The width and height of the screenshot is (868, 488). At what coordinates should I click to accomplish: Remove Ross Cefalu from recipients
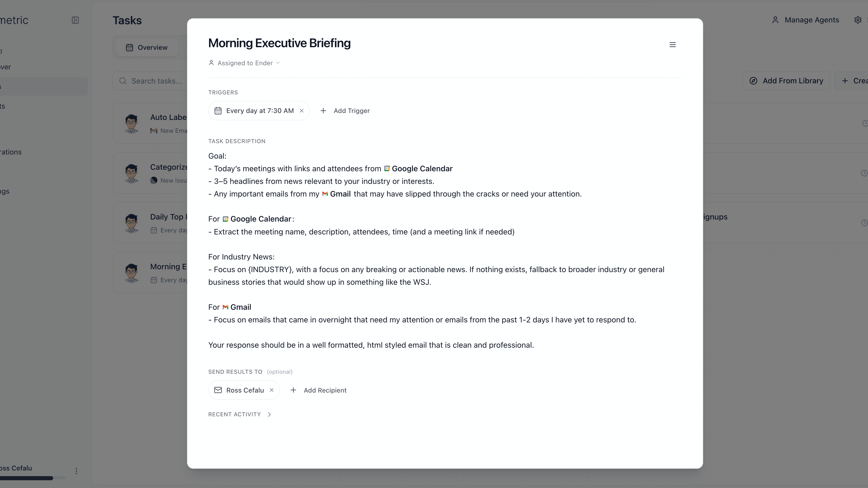pos(272,390)
